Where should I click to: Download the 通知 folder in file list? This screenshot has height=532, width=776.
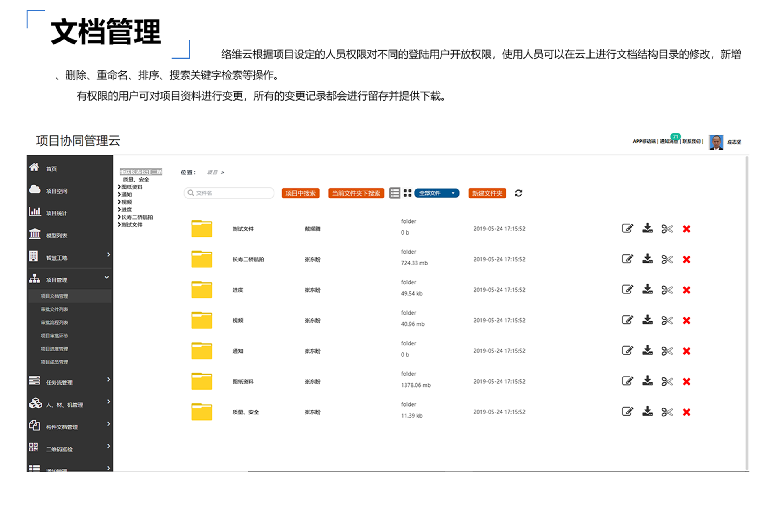click(647, 350)
